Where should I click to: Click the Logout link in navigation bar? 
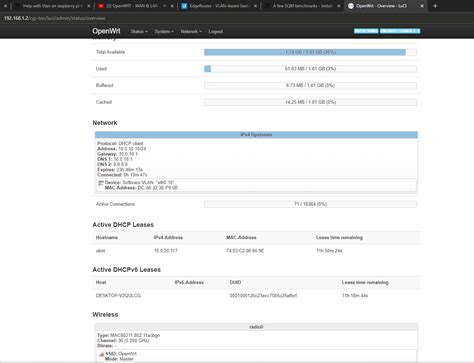coord(216,31)
